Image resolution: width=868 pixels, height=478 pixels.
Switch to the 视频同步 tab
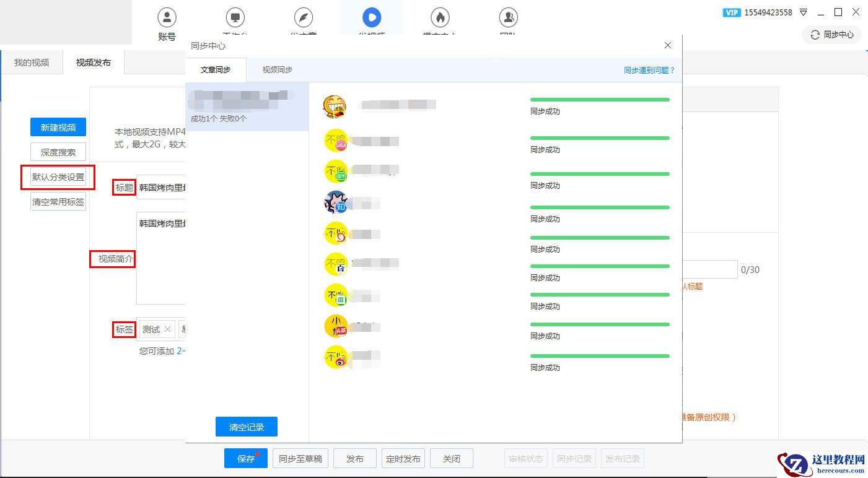point(277,70)
